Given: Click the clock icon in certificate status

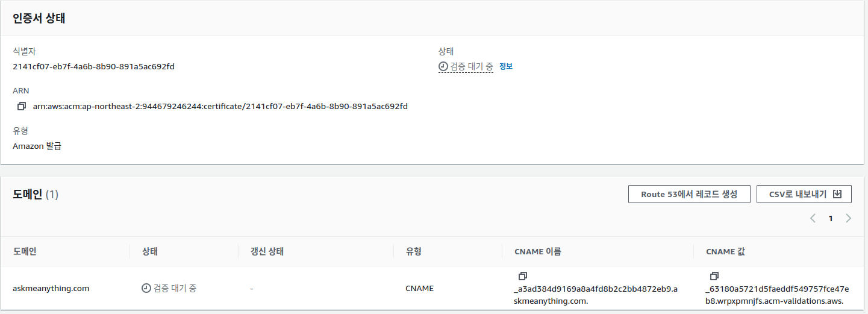Looking at the screenshot, I should pyautogui.click(x=443, y=66).
